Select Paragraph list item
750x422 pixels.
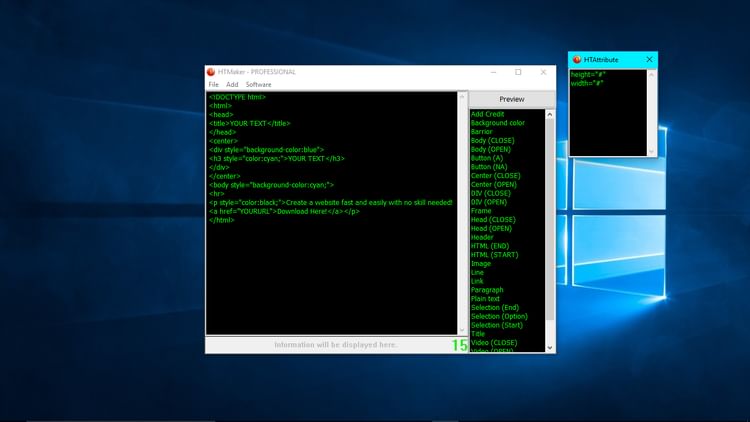(x=486, y=290)
